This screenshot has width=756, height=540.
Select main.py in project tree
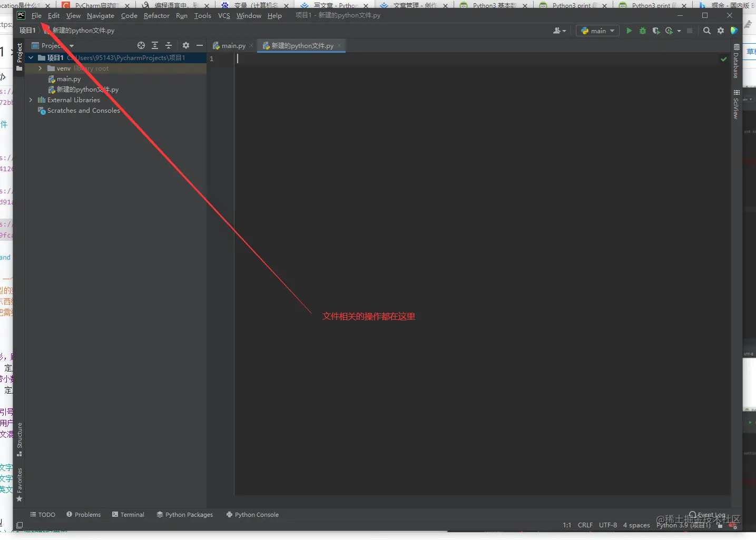(x=64, y=79)
